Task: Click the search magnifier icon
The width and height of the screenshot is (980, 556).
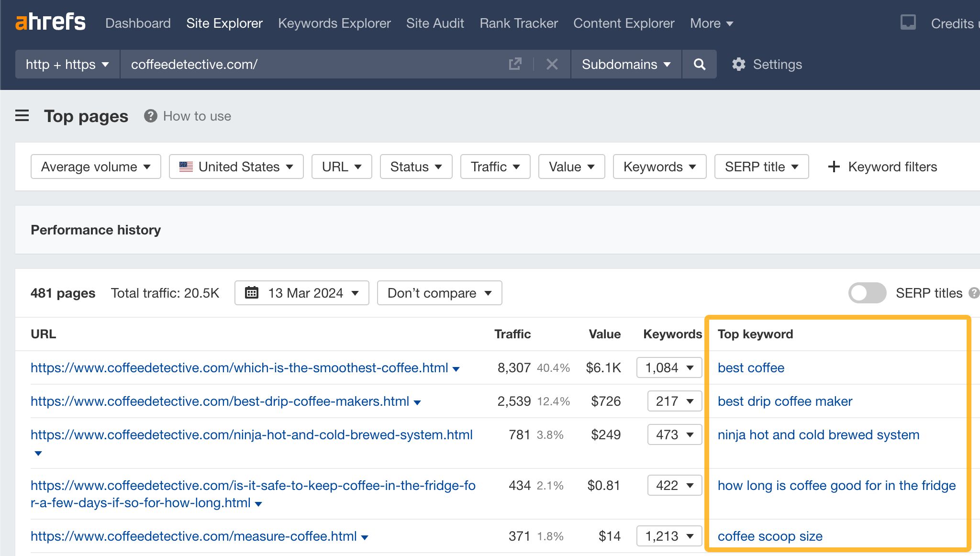Action: tap(699, 64)
